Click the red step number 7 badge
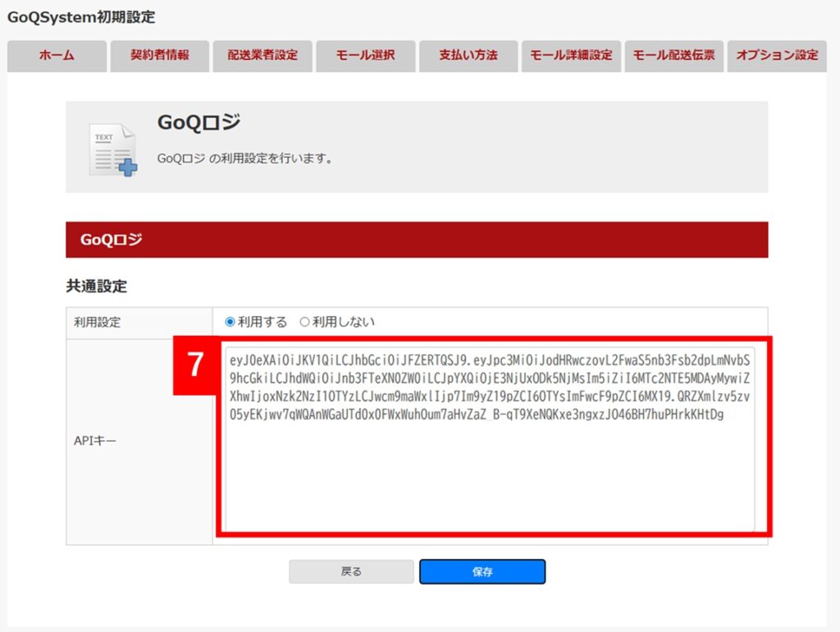The height and width of the screenshot is (632, 840). click(x=195, y=364)
